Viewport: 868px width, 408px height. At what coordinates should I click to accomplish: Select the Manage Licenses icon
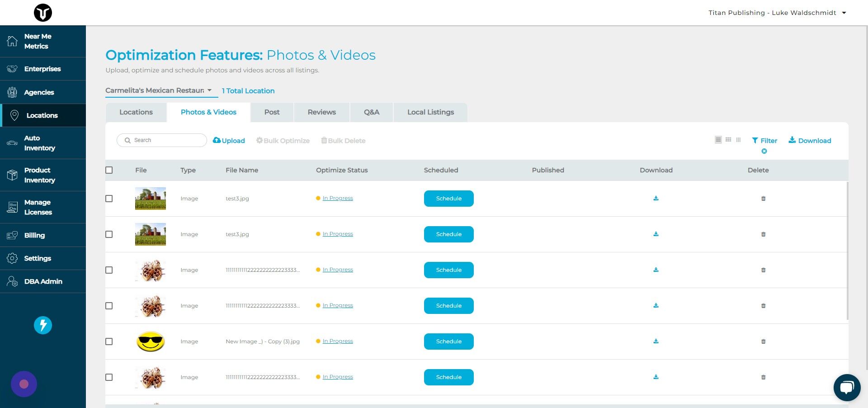(13, 207)
